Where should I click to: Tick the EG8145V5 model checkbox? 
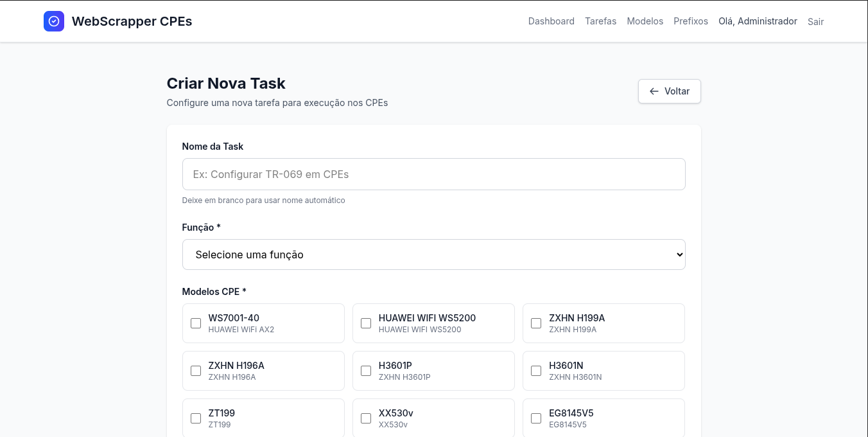[536, 418]
